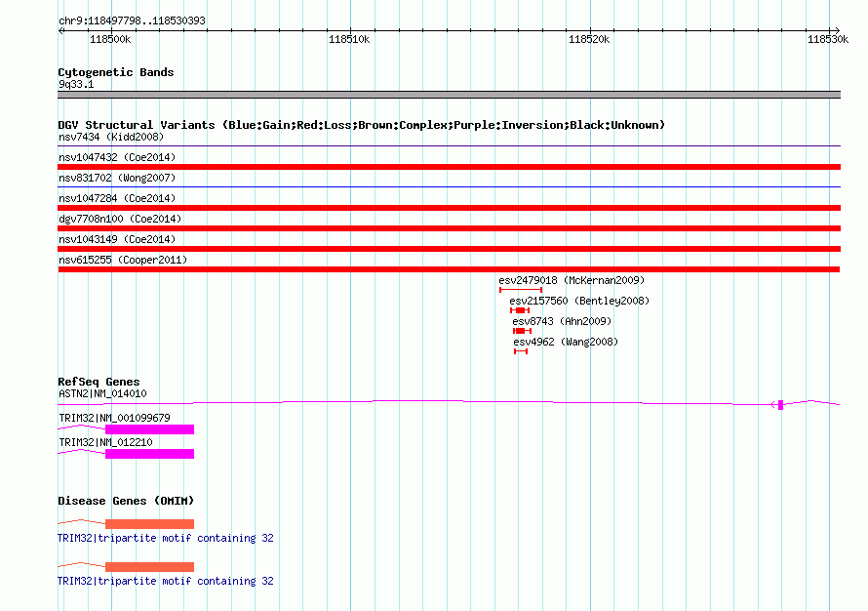Select the 9q33.1 band label
Viewport: 868px width, 611px height.
[76, 84]
